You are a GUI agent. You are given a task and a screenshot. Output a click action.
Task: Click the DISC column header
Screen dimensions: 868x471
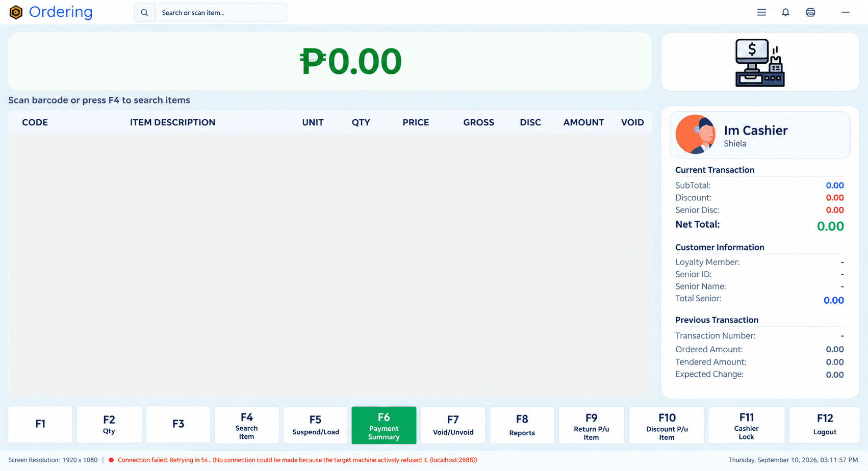[530, 122]
